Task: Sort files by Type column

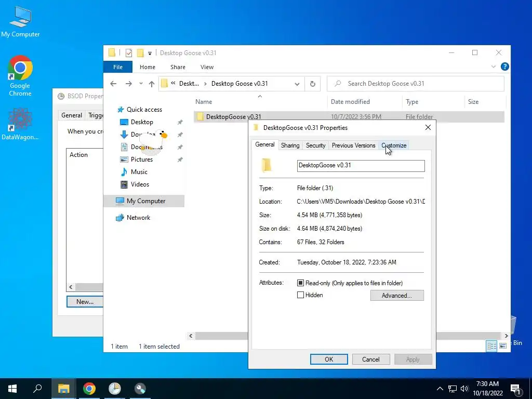Action: coord(412,102)
